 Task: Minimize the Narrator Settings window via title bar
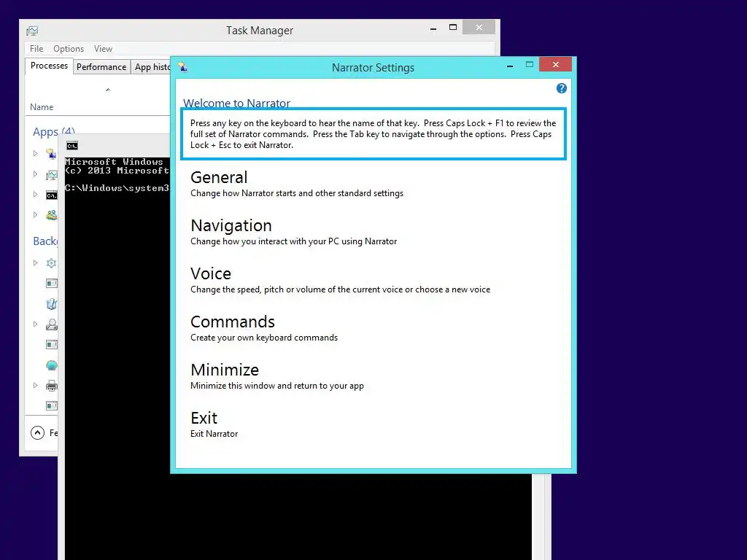[510, 66]
